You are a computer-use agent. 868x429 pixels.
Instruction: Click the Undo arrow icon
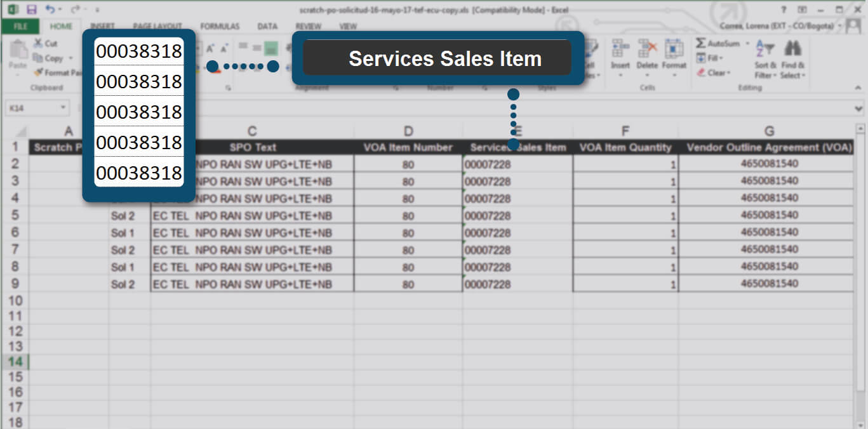pos(50,10)
